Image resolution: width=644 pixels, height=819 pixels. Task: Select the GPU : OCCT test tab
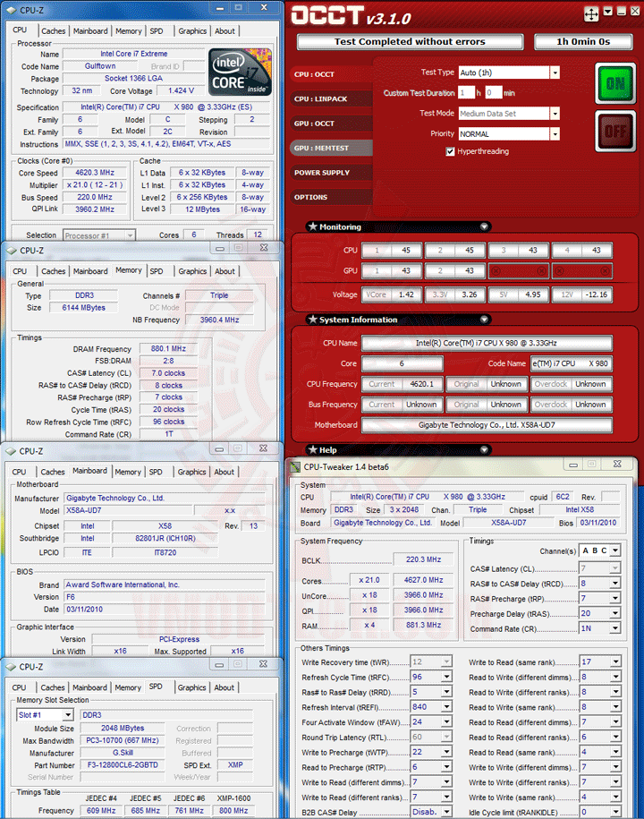[x=331, y=124]
